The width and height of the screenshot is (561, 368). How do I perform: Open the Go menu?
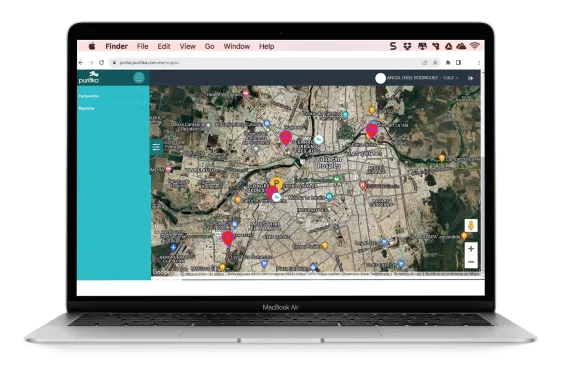210,46
